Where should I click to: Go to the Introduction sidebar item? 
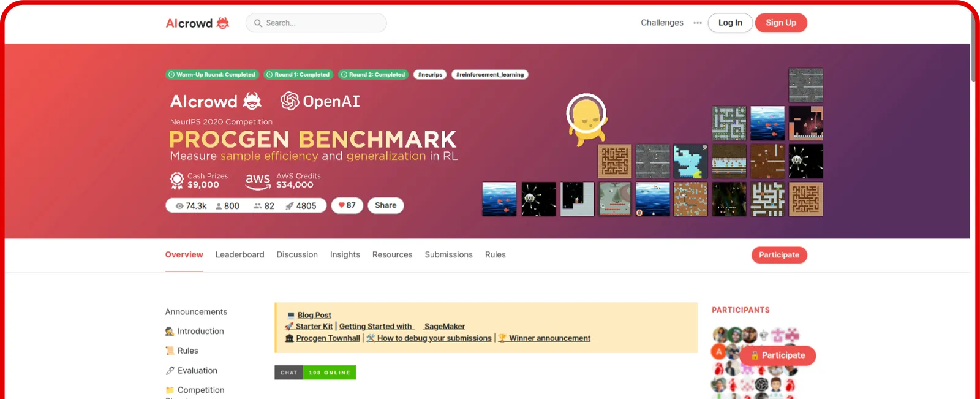[195, 332]
